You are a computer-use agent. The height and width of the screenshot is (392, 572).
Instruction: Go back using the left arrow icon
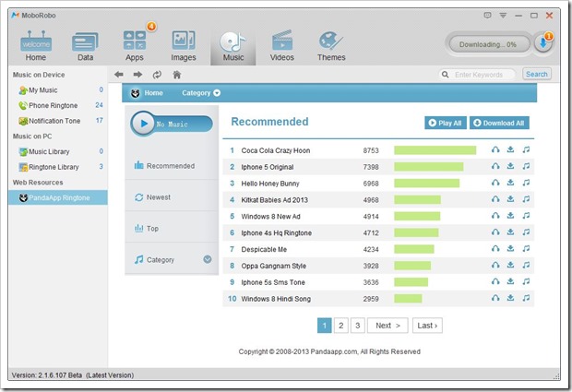pos(119,75)
